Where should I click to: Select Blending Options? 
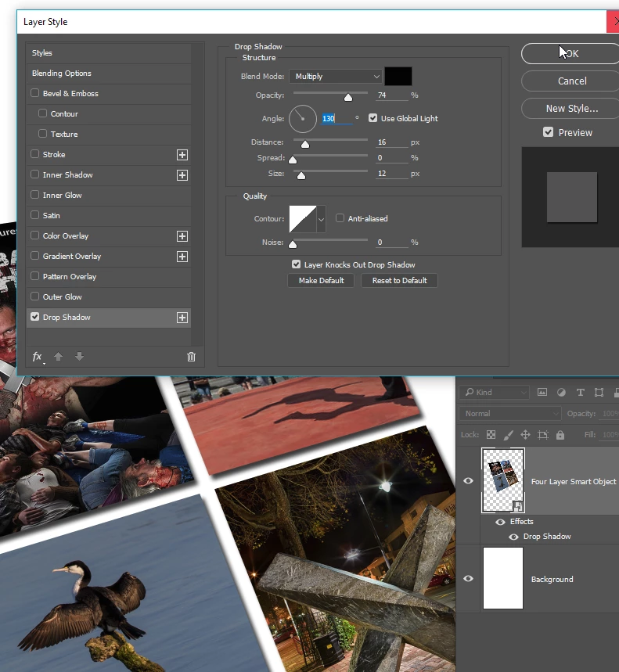click(x=109, y=74)
